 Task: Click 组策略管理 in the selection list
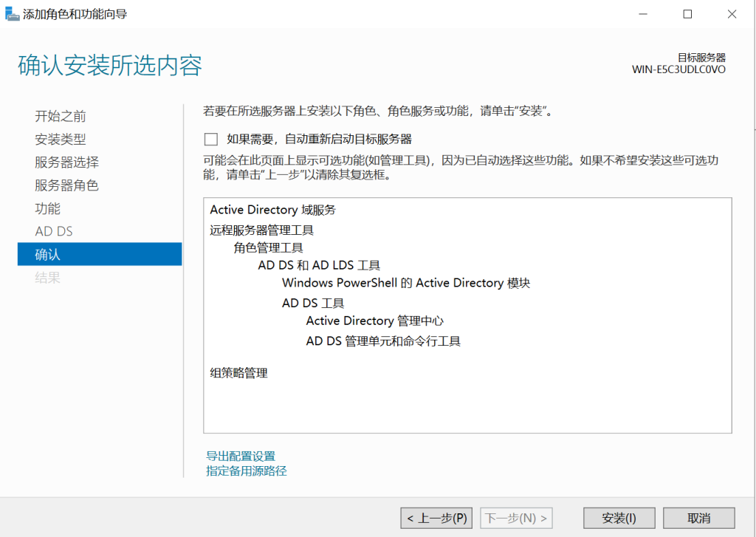[238, 373]
